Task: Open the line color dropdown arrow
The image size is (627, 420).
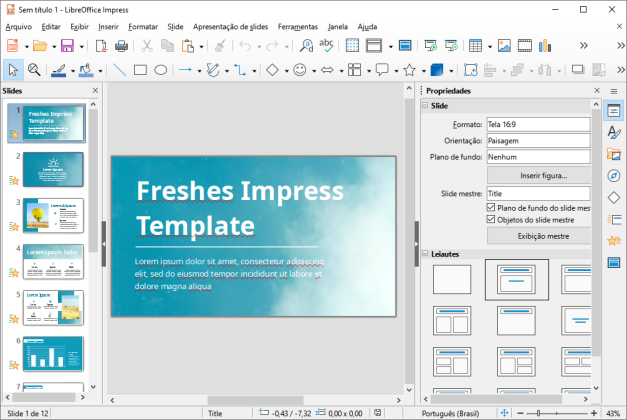Action: (72, 71)
